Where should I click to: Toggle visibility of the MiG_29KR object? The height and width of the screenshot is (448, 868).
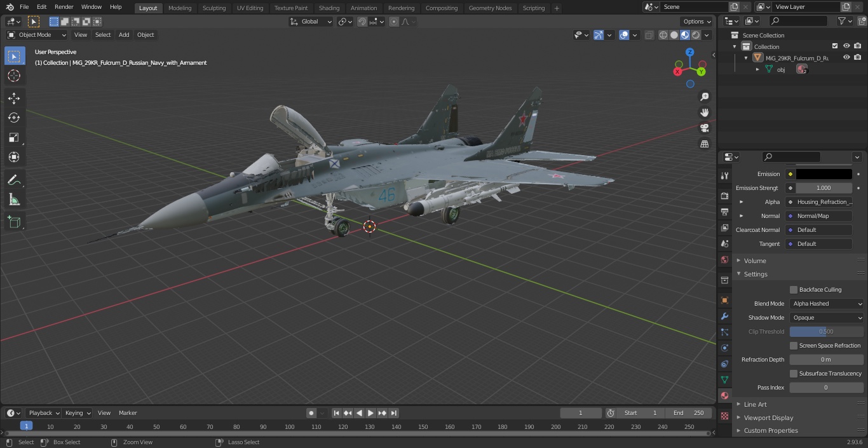846,58
